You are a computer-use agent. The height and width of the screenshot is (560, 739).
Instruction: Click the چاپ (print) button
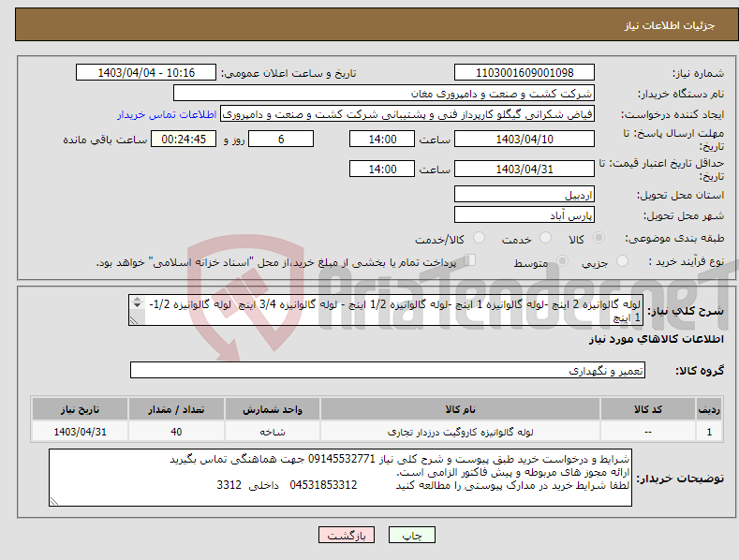click(x=411, y=535)
